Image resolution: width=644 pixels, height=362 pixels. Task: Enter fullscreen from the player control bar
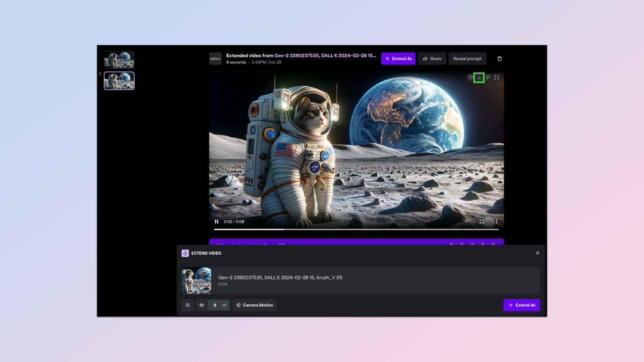pyautogui.click(x=481, y=221)
